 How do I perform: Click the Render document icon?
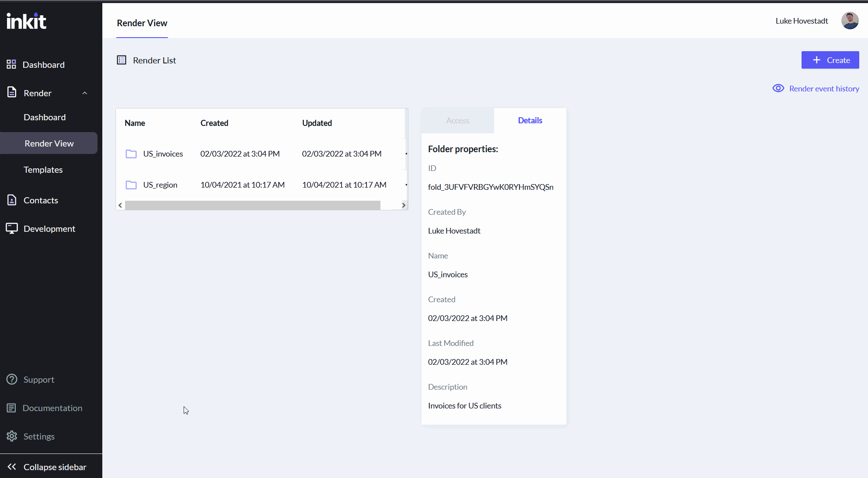point(12,93)
